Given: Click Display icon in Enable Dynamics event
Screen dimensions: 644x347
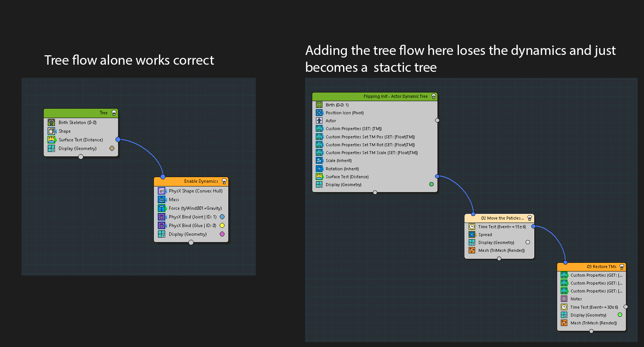Looking at the screenshot, I should (x=161, y=234).
